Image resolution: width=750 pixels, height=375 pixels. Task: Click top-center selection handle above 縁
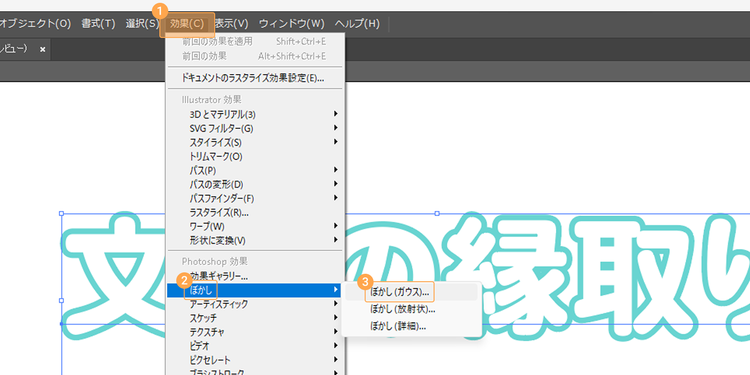click(x=437, y=213)
